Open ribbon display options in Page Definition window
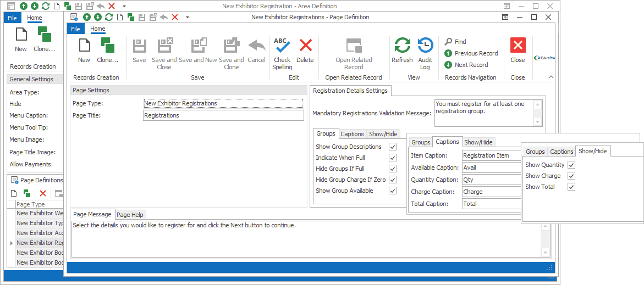Screen dimensions: 644x285 tap(505, 17)
